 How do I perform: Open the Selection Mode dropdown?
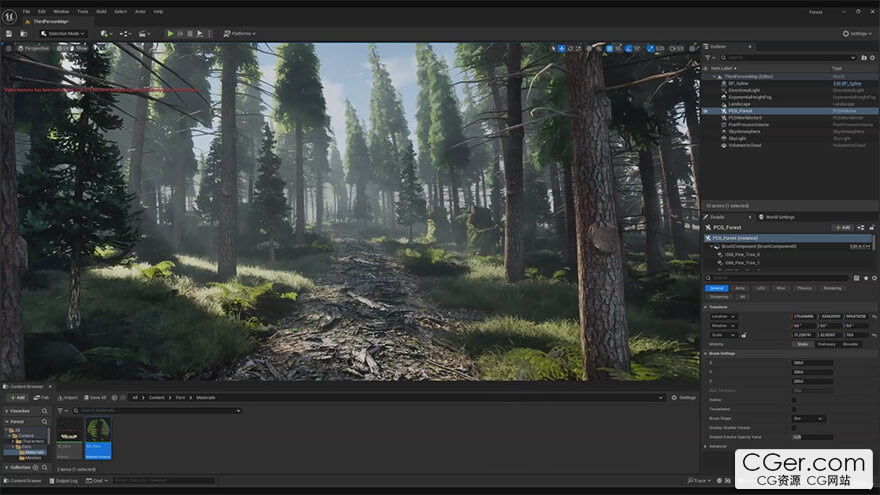tap(62, 33)
